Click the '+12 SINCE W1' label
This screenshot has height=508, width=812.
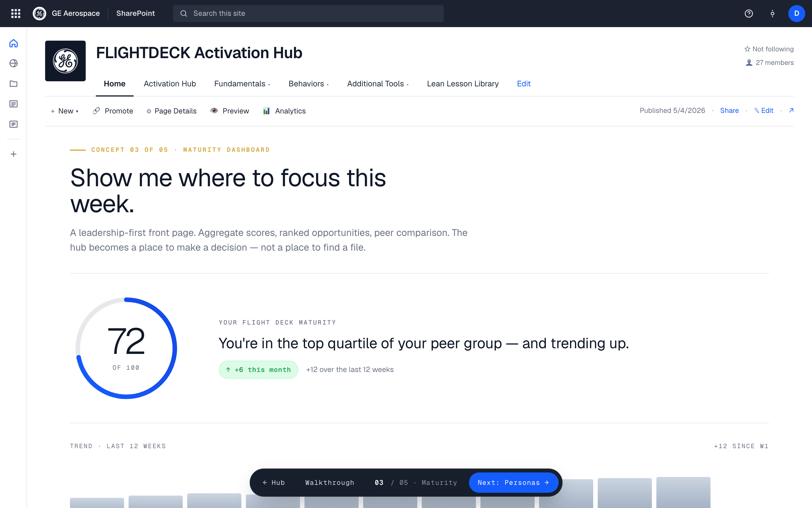click(741, 446)
